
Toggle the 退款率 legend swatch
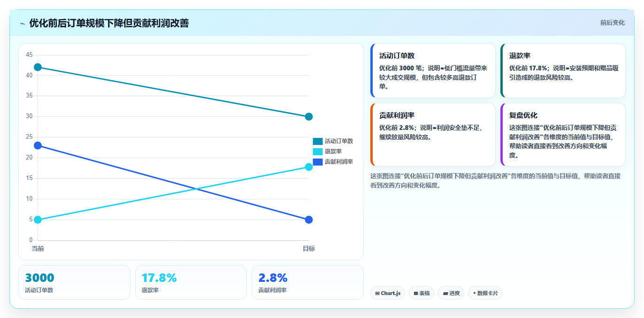coord(318,151)
